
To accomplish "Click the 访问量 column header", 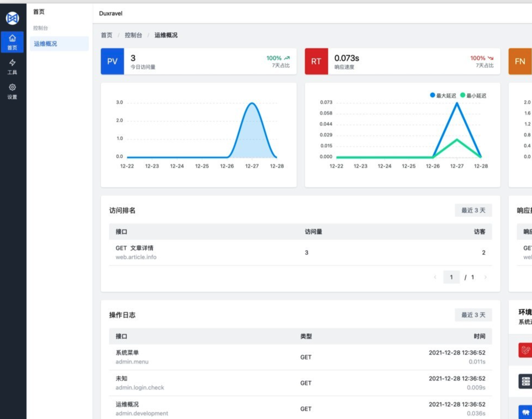I will pos(313,232).
